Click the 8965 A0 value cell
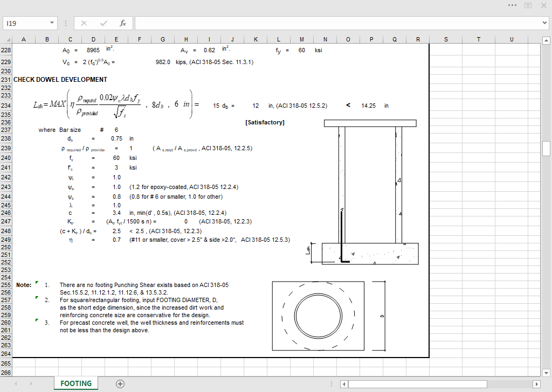552x392 pixels. pyautogui.click(x=93, y=50)
